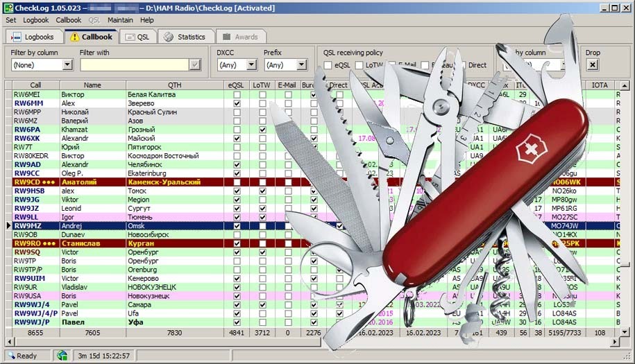635x364 pixels.
Task: Click the QTH cell НОВОКУЗНЕЦК
Action: [152, 287]
